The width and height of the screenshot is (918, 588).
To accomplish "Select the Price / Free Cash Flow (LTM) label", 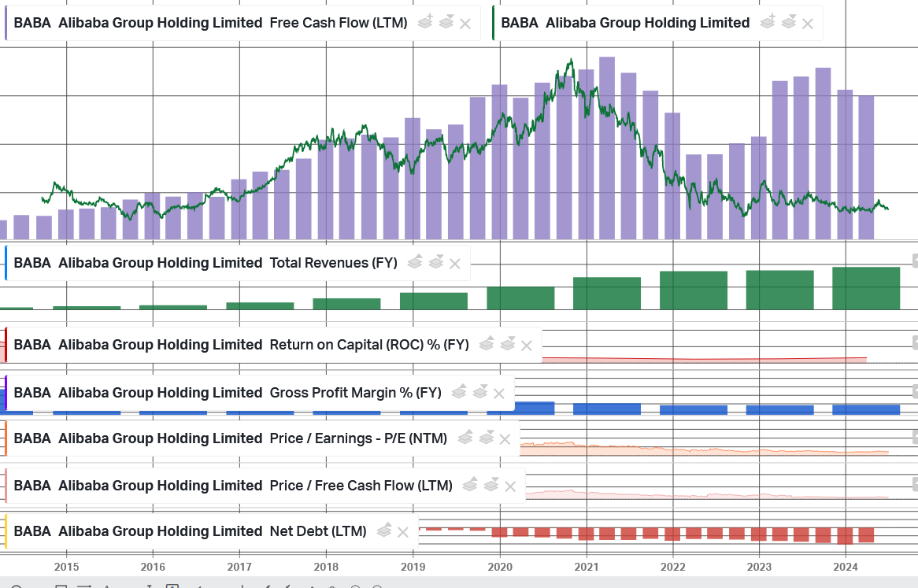I will point(233,486).
